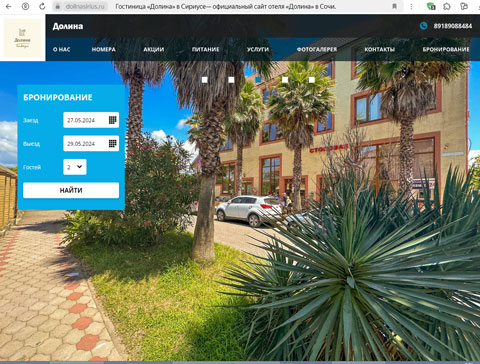480x364 pixels.
Task: Click the Гостей label
Action: coord(32,167)
